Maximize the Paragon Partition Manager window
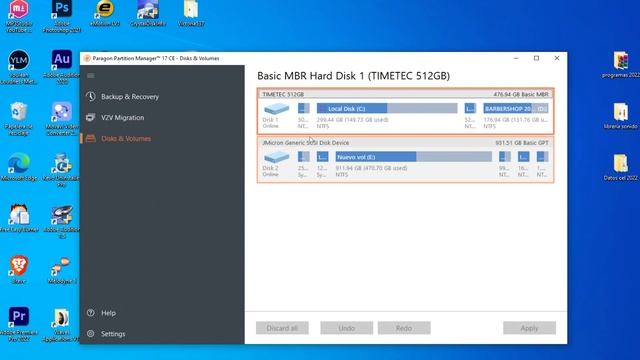The width and height of the screenshot is (640, 360). click(x=536, y=58)
